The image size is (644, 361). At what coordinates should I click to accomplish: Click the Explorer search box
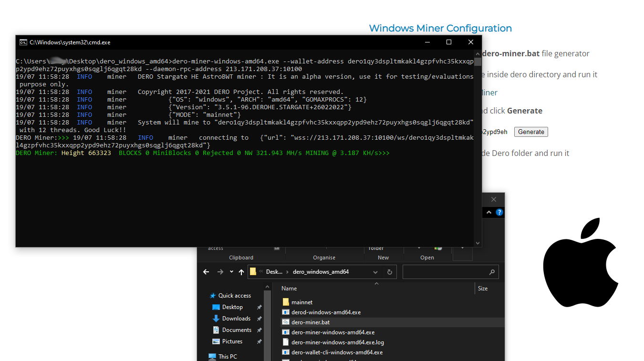pos(450,272)
